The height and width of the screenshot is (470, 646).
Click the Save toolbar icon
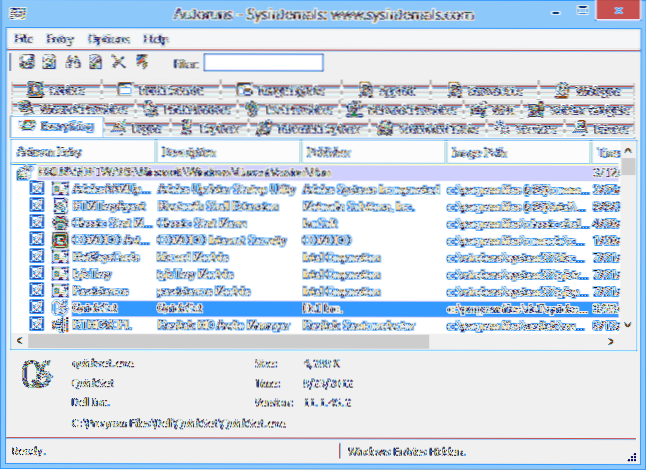point(24,63)
